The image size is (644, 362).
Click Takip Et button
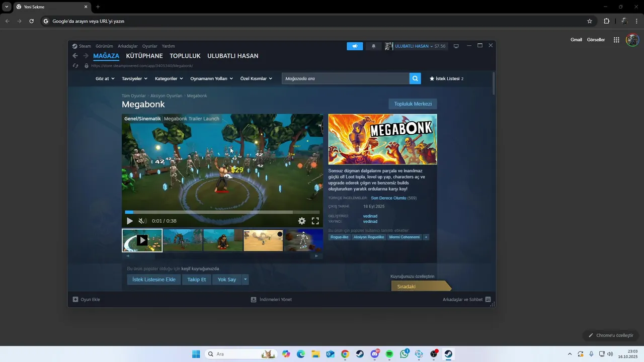[x=197, y=280]
